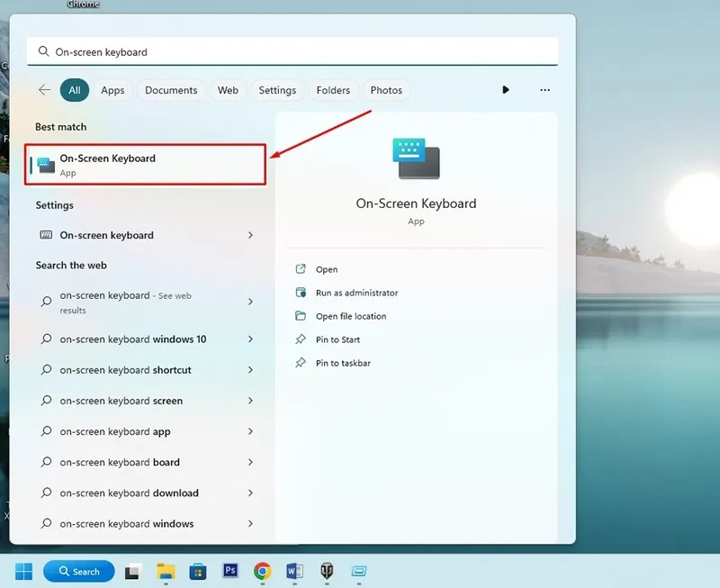Launch Photoshop from the taskbar
Screen dimensions: 720x588
point(230,571)
